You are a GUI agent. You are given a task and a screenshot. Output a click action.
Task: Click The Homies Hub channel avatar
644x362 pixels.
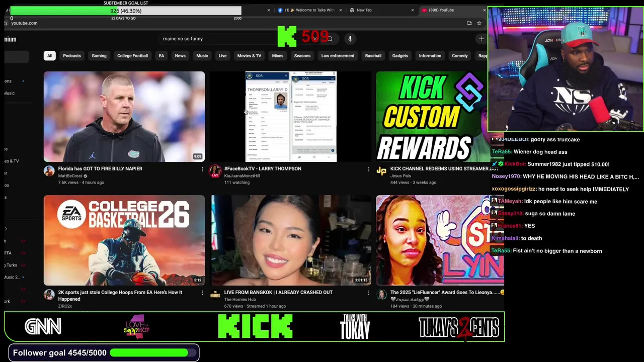click(x=215, y=295)
